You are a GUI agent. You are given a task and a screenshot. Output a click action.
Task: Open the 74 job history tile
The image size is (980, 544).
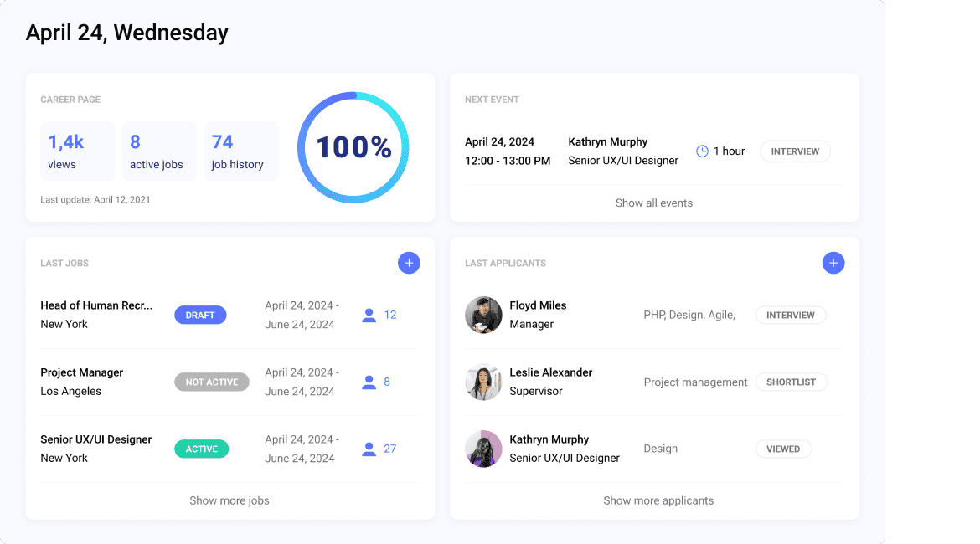point(241,151)
